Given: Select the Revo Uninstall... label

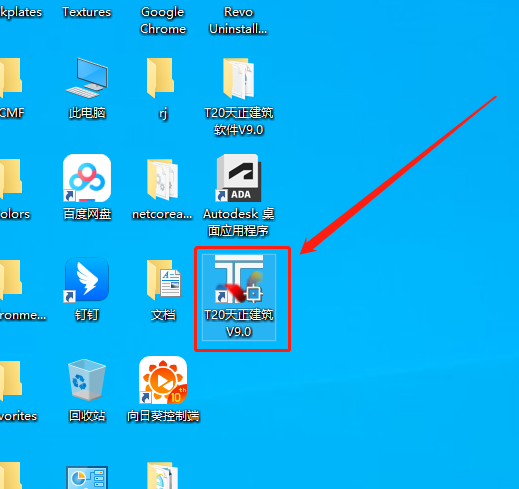Looking at the screenshot, I should [x=238, y=20].
